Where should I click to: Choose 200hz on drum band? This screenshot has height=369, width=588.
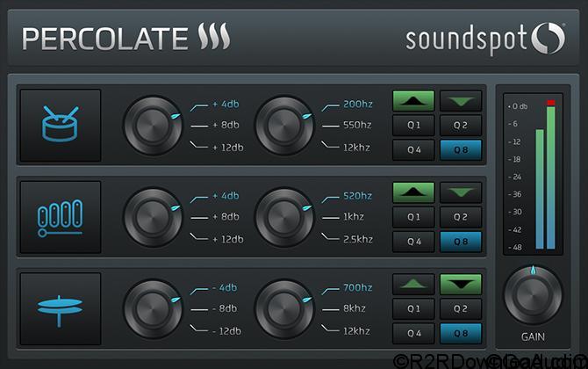tap(358, 104)
